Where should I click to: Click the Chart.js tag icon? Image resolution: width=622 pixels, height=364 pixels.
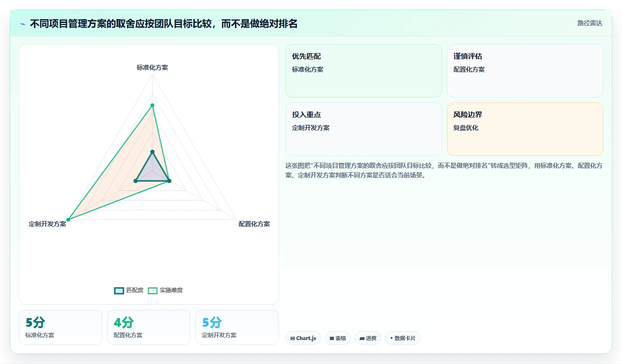tap(292, 338)
